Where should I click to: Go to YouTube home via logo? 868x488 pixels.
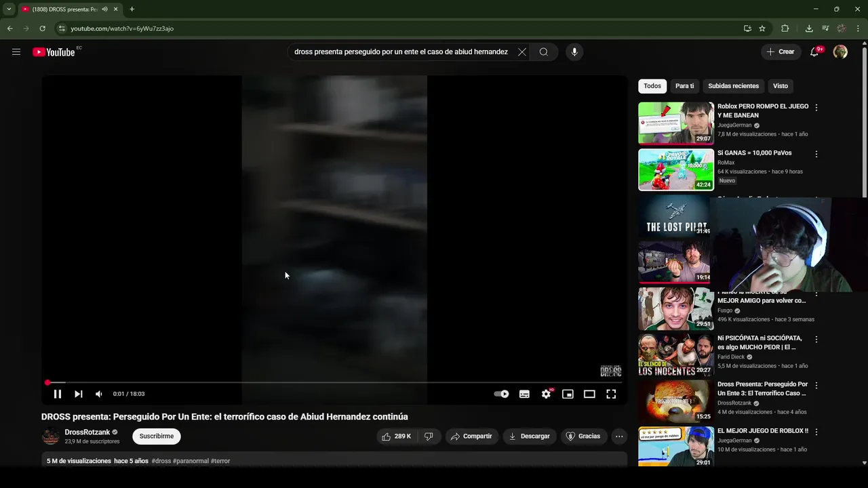(54, 52)
